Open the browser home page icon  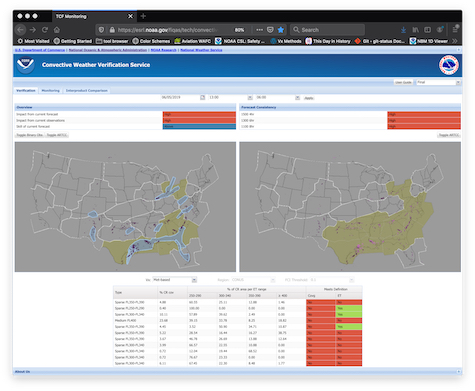[57, 30]
